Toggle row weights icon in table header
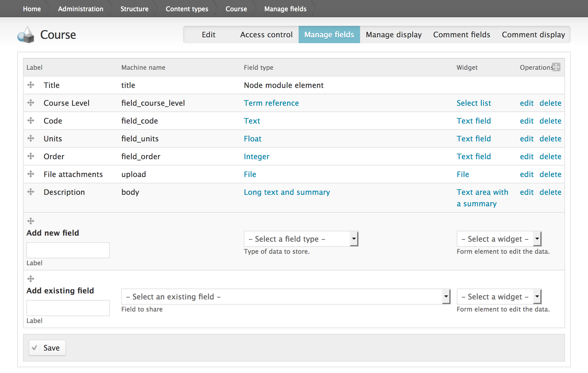The width and height of the screenshot is (588, 373). (x=556, y=67)
